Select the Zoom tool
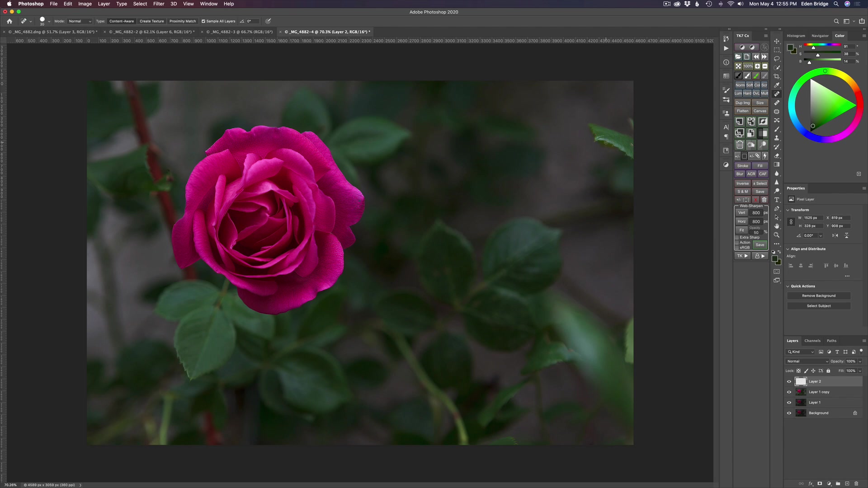This screenshot has width=868, height=488. (x=777, y=235)
